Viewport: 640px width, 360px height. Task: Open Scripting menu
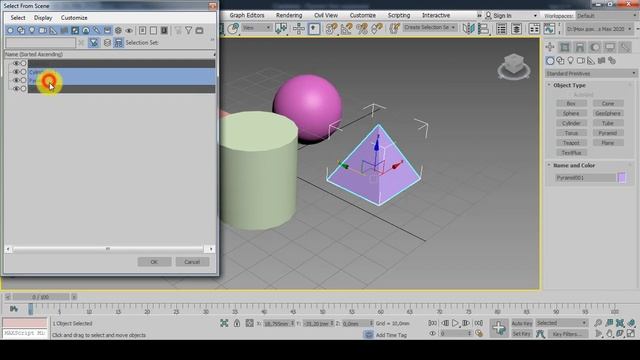pos(399,15)
